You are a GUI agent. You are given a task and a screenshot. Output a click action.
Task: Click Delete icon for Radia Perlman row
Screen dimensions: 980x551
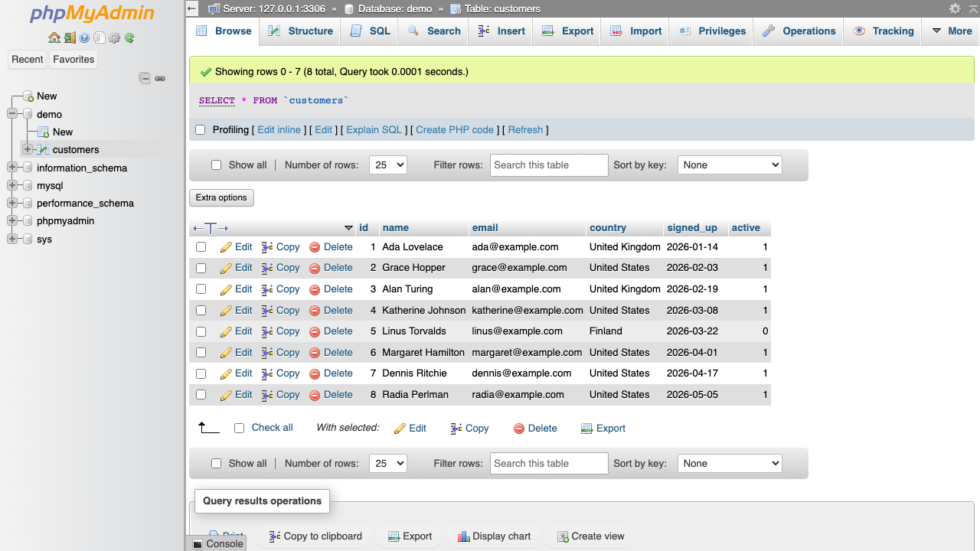[315, 395]
